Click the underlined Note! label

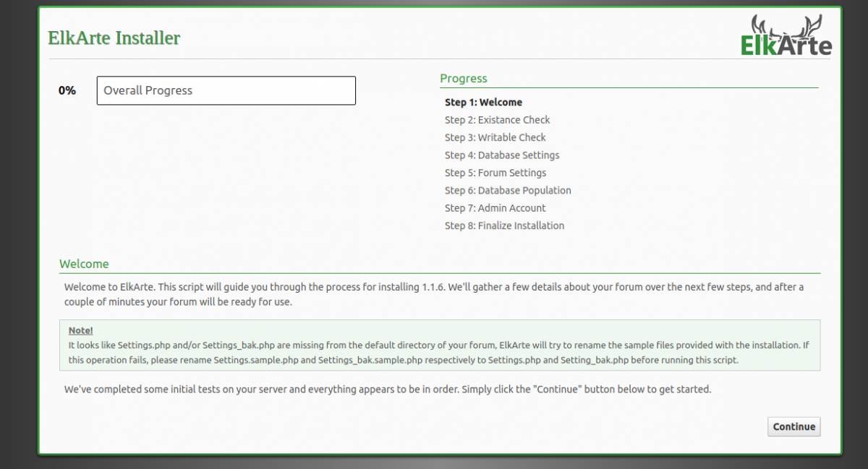81,330
